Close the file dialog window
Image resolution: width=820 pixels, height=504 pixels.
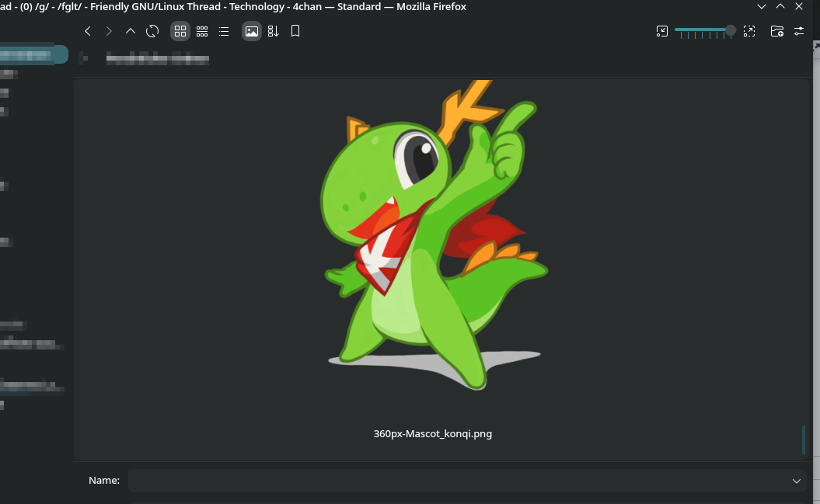[x=799, y=7]
